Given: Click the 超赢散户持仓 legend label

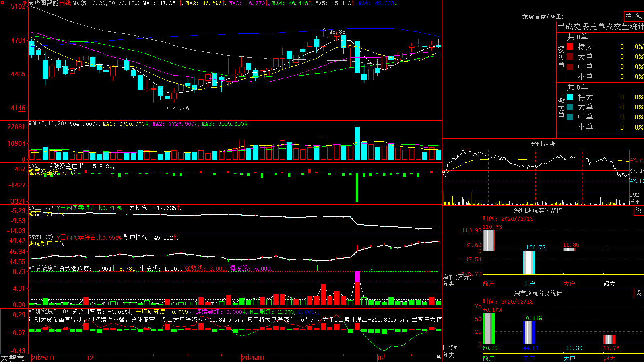Looking at the screenshot, I should tap(46, 243).
